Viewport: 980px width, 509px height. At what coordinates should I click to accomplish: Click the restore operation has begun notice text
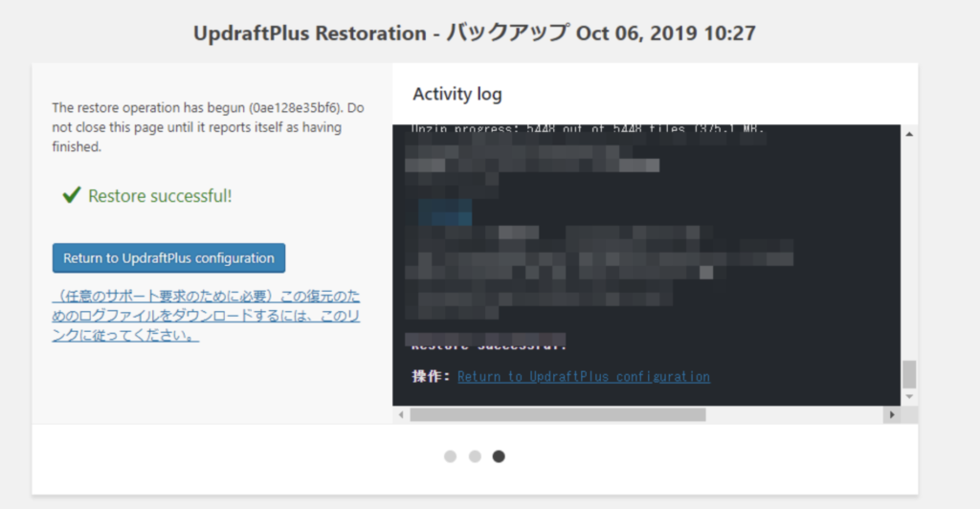(208, 127)
